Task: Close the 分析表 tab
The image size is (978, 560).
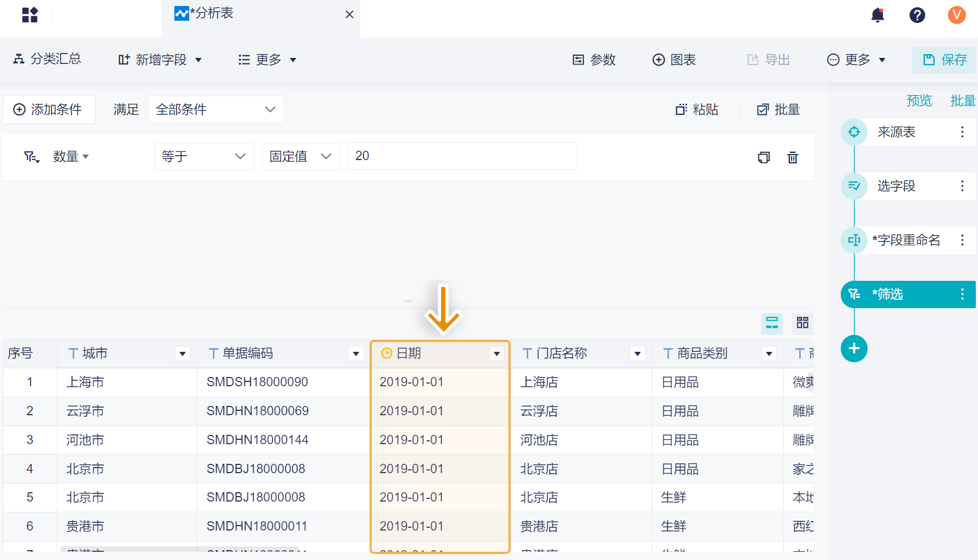Action: [x=350, y=15]
